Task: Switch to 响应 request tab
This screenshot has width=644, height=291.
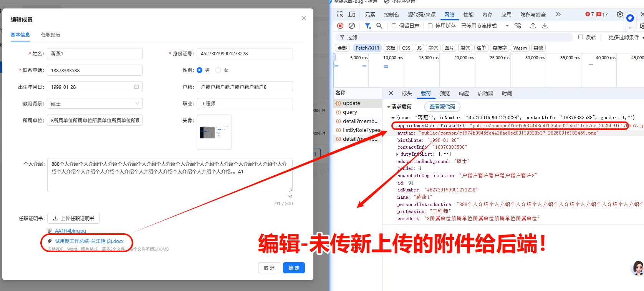Action: coord(464,93)
